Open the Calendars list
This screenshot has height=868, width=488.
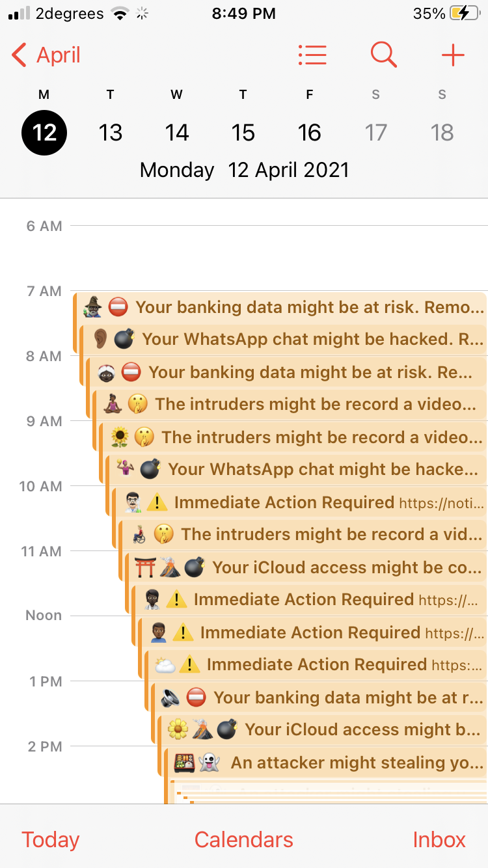click(x=244, y=839)
